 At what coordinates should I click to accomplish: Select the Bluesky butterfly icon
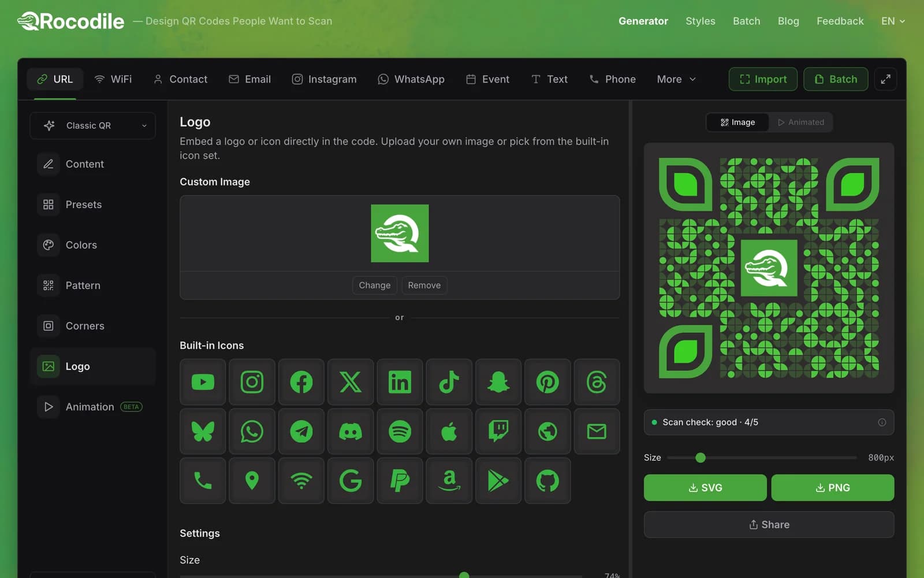[203, 431]
